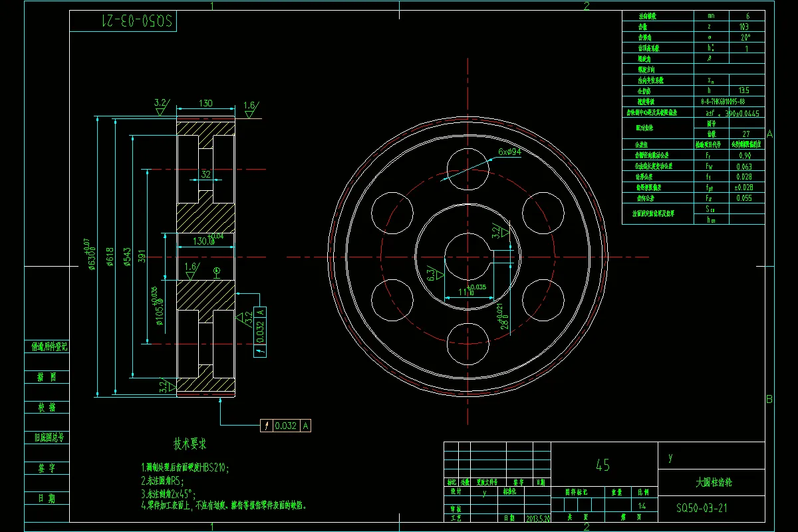Click the '1.6' roughness symbol at top-right of section

click(x=250, y=109)
